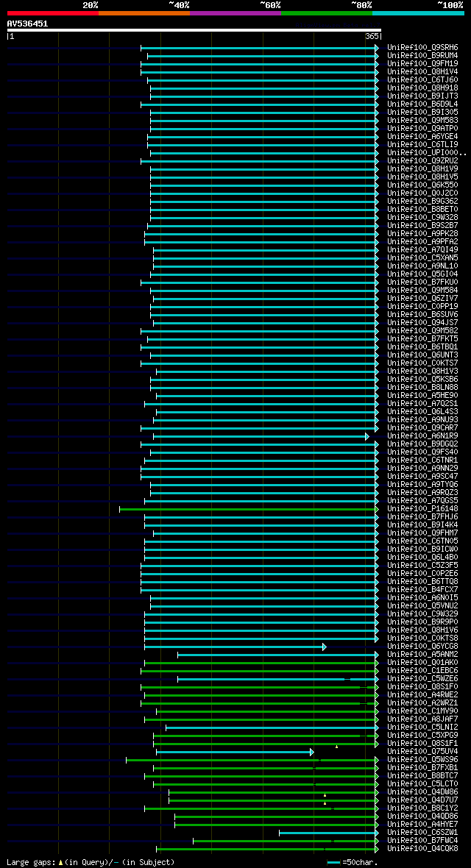Click the cyan ~100% identity legend segment

(418, 13)
